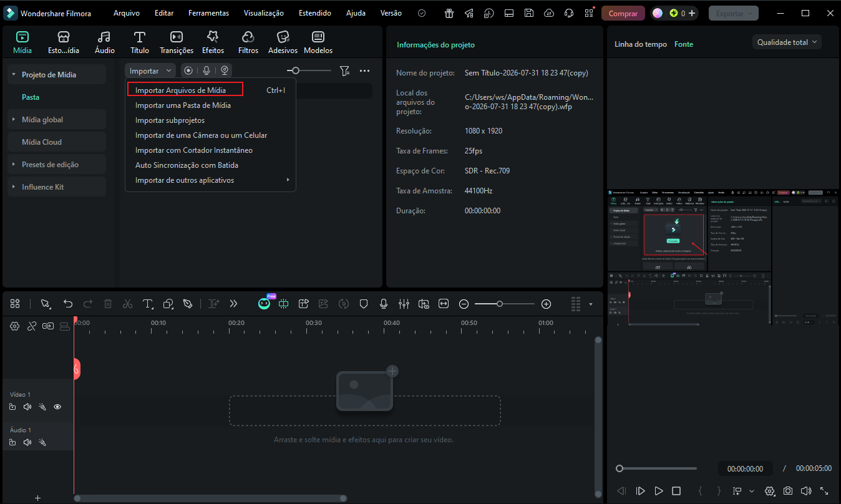841x504 pixels.
Task: Open the headset support icon
Action: pyautogui.click(x=568, y=13)
